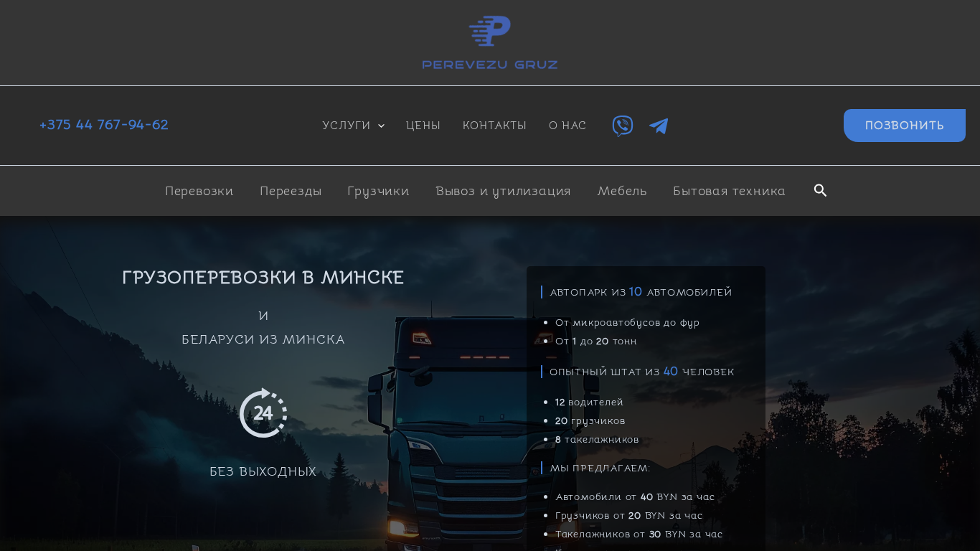
Task: Click the БЕЛАРУСИ ИЗ МИНСКА text
Action: (263, 339)
